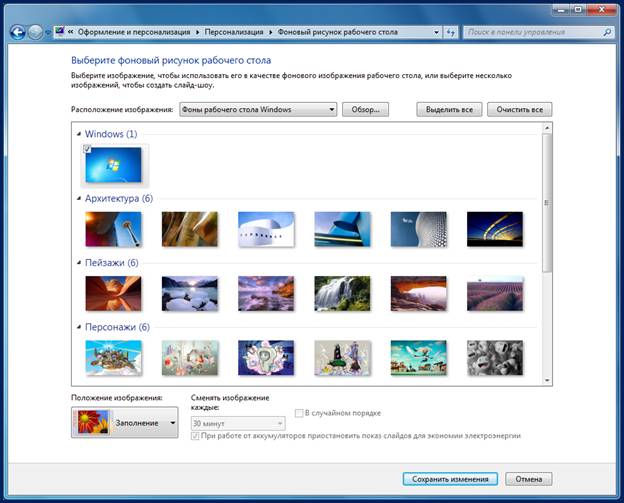Viewport: 624px width, 503px height.
Task: Select the pastel flowers character wallpaper
Action: click(190, 358)
